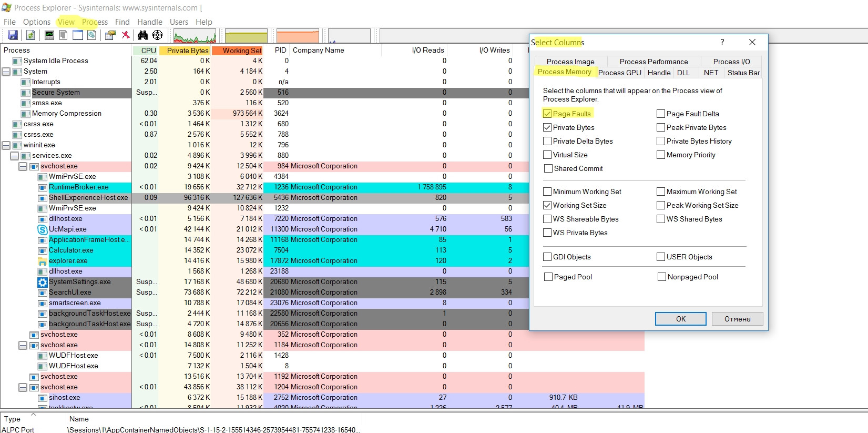Open System Information from the toolbar

point(49,35)
